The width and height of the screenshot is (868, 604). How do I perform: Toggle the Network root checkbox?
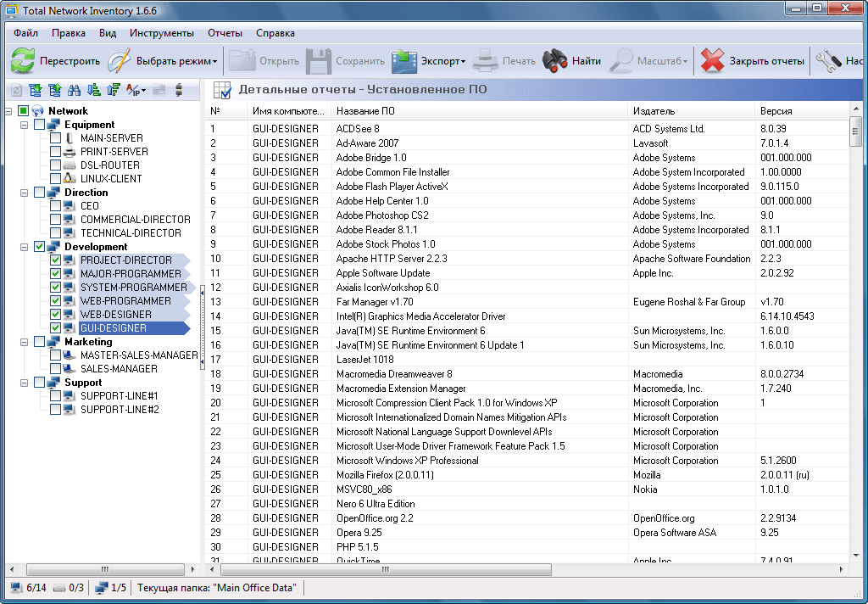(x=23, y=111)
